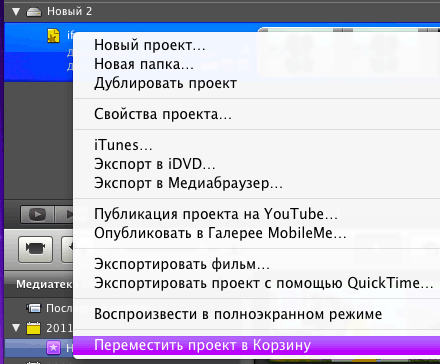Collapse the "Новый 2" disk triangle
440x364 pixels.
tap(16, 12)
